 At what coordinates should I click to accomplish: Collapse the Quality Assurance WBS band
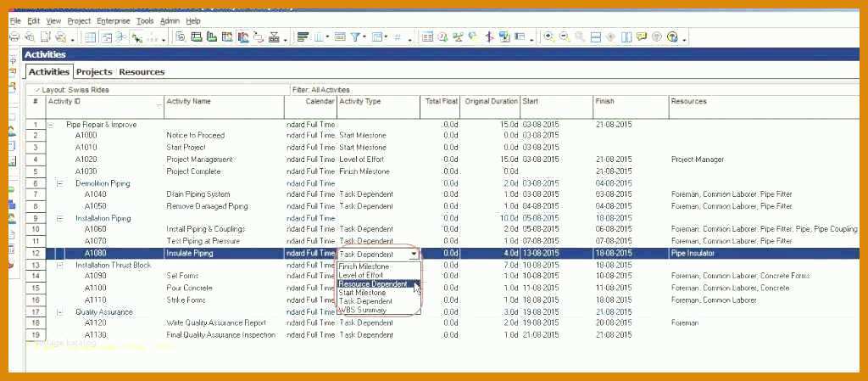coord(60,312)
